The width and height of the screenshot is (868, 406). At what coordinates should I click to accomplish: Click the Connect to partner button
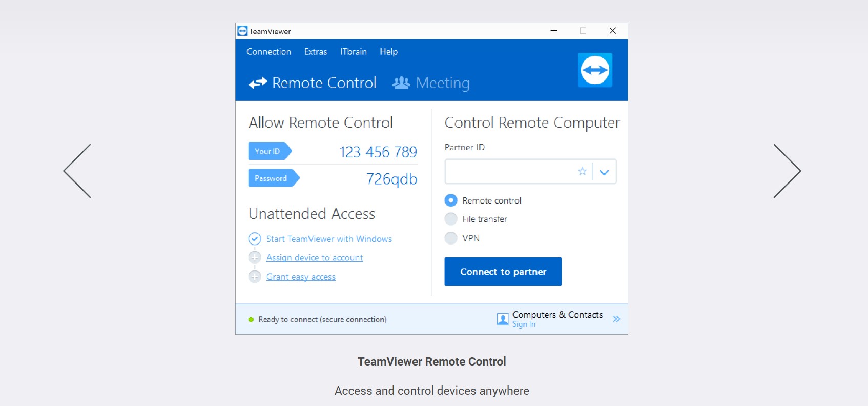coord(503,272)
